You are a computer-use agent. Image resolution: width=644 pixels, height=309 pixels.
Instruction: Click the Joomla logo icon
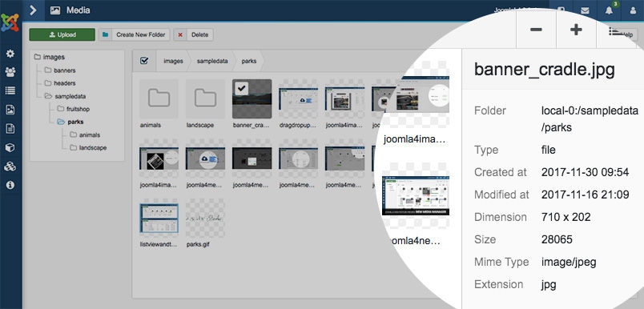pyautogui.click(x=10, y=22)
